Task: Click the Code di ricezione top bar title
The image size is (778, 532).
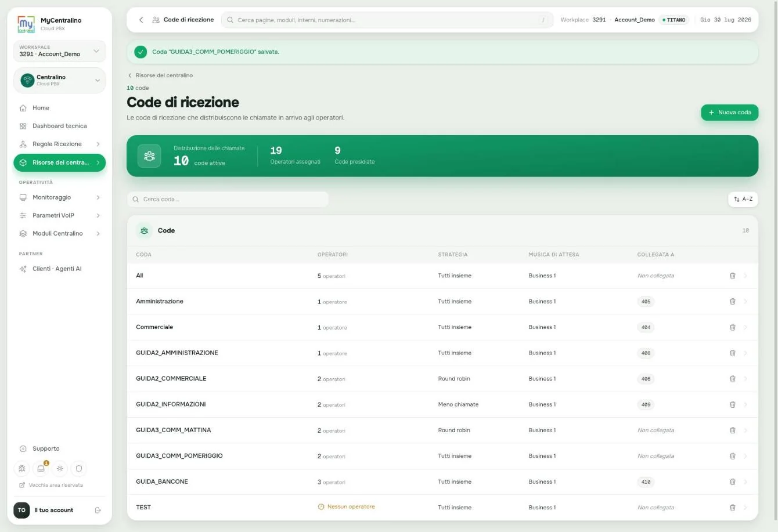Action: pos(189,20)
